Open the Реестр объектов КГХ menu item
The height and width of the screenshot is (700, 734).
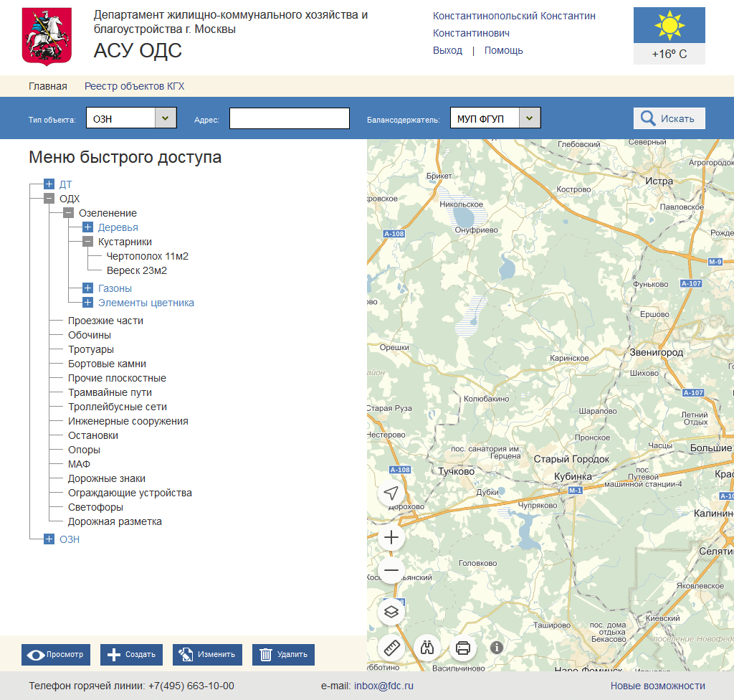[x=134, y=86]
